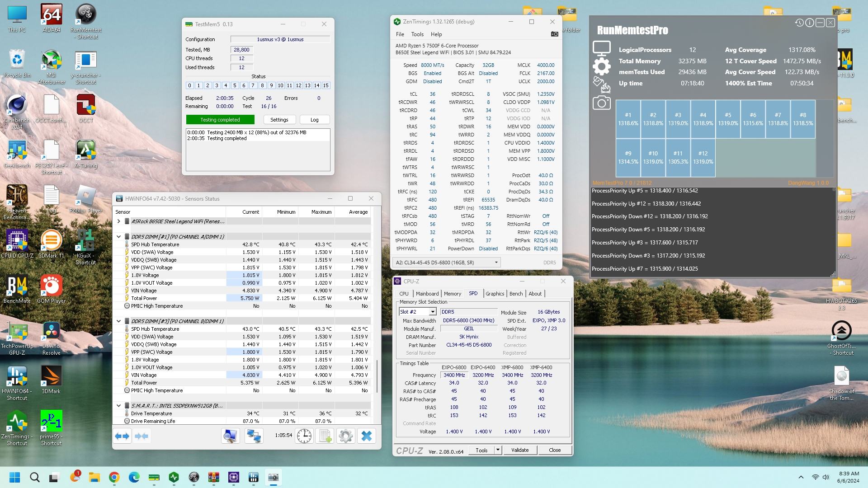This screenshot has width=868, height=488.
Task: Expand ASRock B650E Steel Legend sensor group
Action: 119,221
